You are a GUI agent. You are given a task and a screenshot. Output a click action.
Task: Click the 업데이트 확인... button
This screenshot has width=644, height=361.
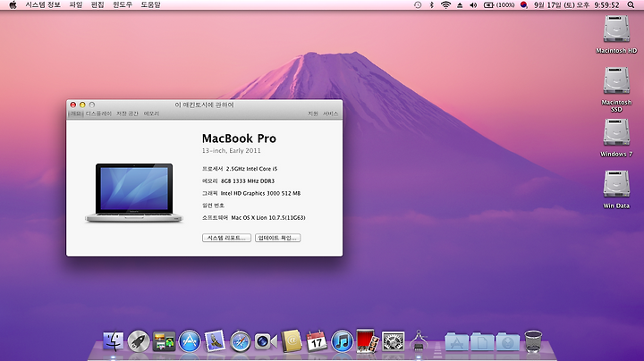pos(277,238)
